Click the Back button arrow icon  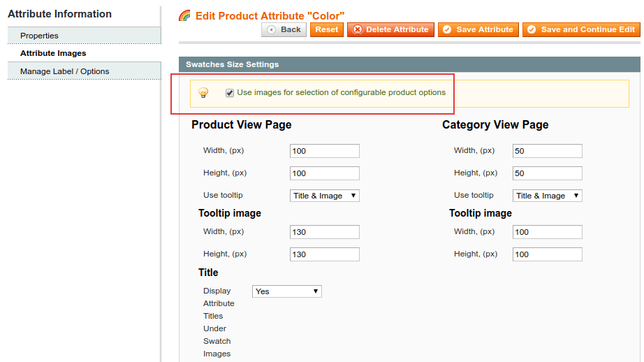(271, 29)
